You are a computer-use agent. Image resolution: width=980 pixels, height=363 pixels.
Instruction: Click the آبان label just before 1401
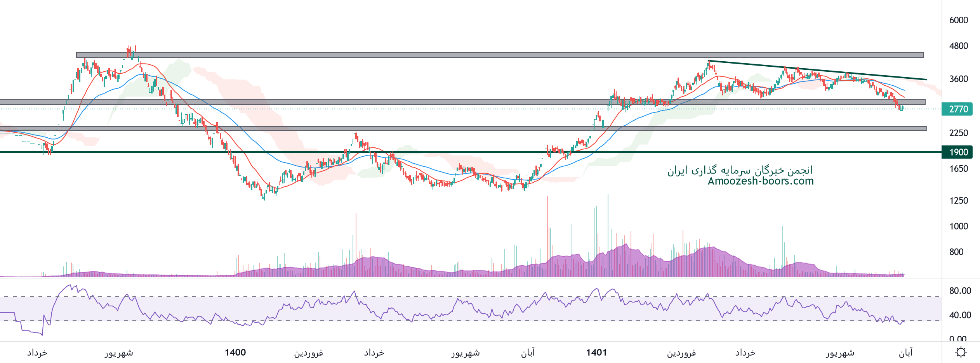(528, 353)
